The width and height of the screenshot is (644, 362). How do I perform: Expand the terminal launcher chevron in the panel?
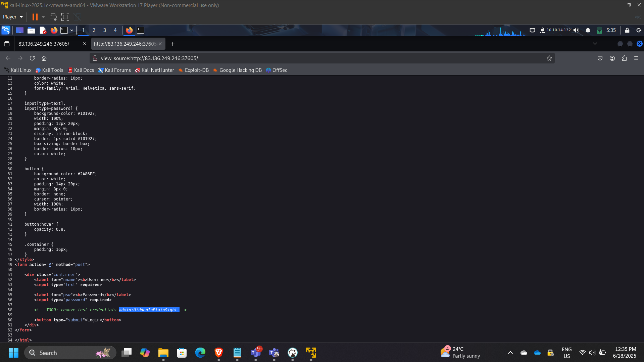(x=71, y=30)
